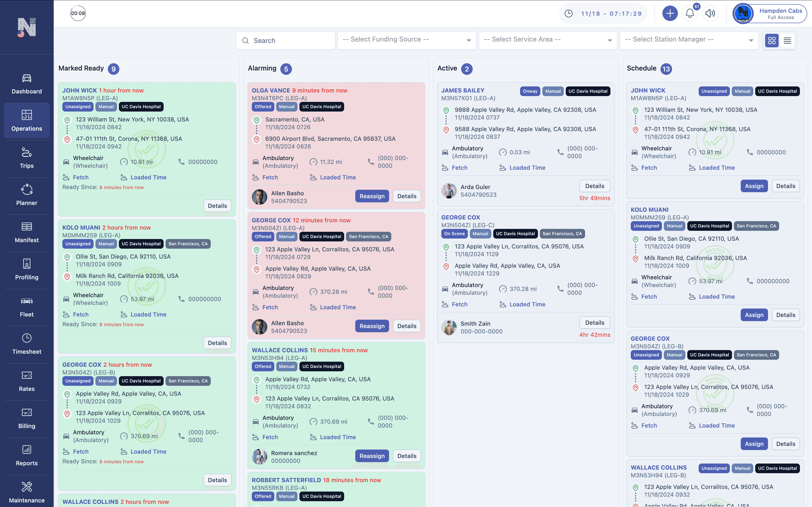Assign John Wick's scheduled trip

click(754, 186)
